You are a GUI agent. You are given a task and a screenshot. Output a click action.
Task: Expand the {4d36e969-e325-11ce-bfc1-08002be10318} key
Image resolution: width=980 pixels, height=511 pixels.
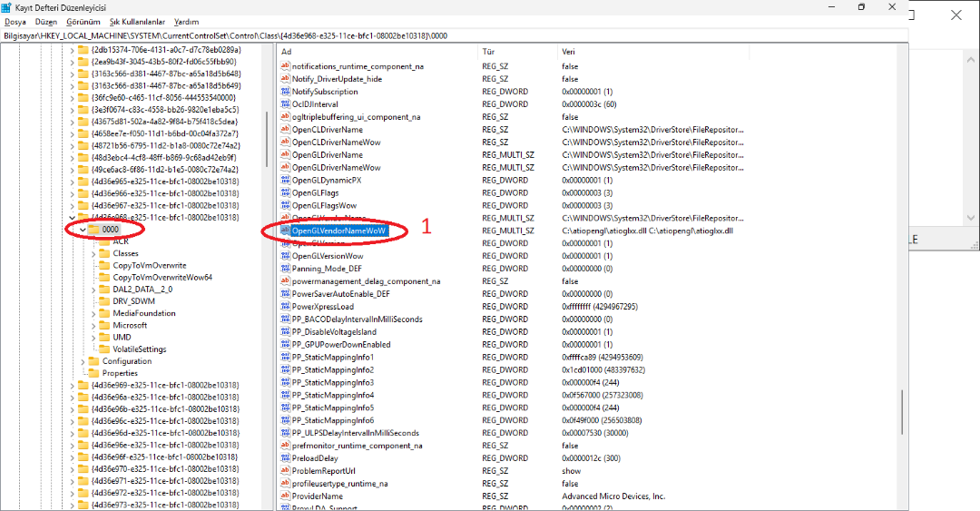[x=72, y=385]
